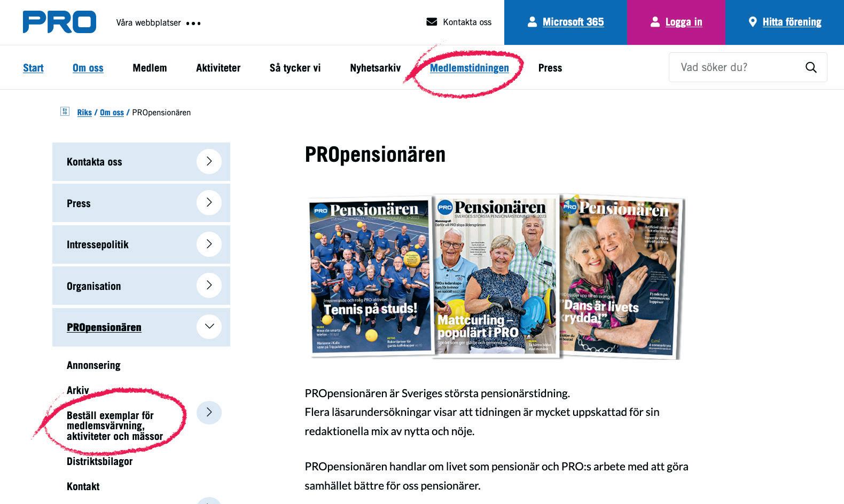Click the Mattcurling magazine cover
The width and height of the screenshot is (844, 504).
(x=496, y=276)
